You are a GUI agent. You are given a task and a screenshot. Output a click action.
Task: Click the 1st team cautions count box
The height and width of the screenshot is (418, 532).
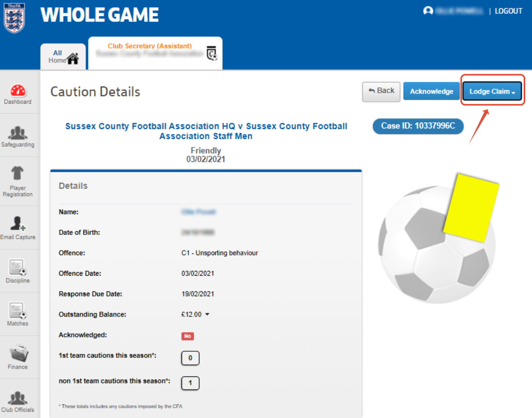click(x=190, y=358)
